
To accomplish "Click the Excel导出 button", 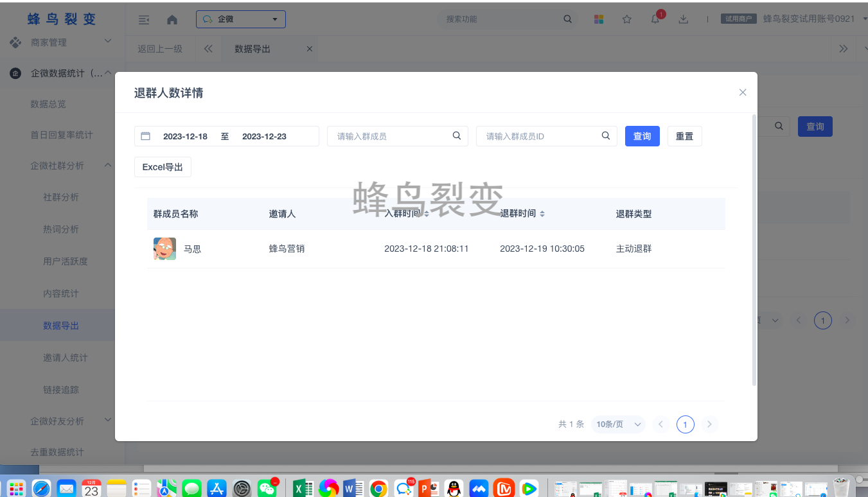I will pyautogui.click(x=163, y=167).
